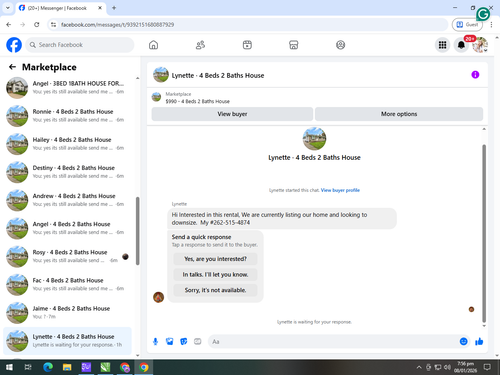Open the chat with Rosy
500x375 pixels.
click(x=67, y=256)
